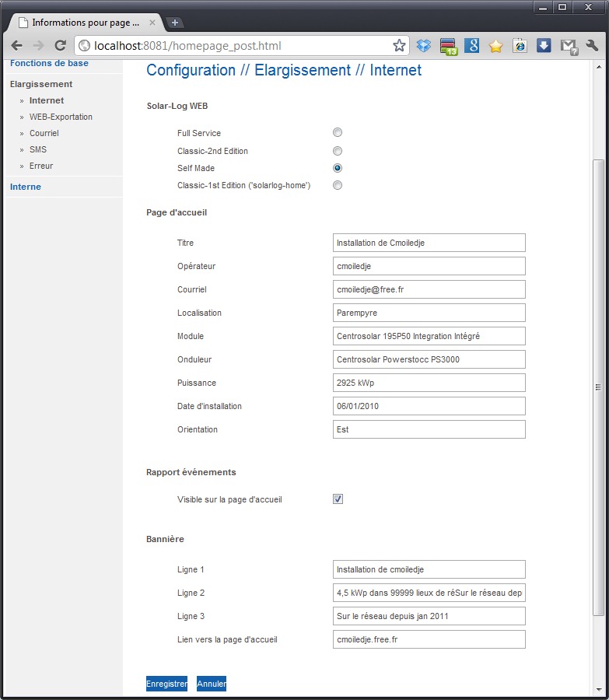Open the yellow star bookmarks extension

click(495, 46)
